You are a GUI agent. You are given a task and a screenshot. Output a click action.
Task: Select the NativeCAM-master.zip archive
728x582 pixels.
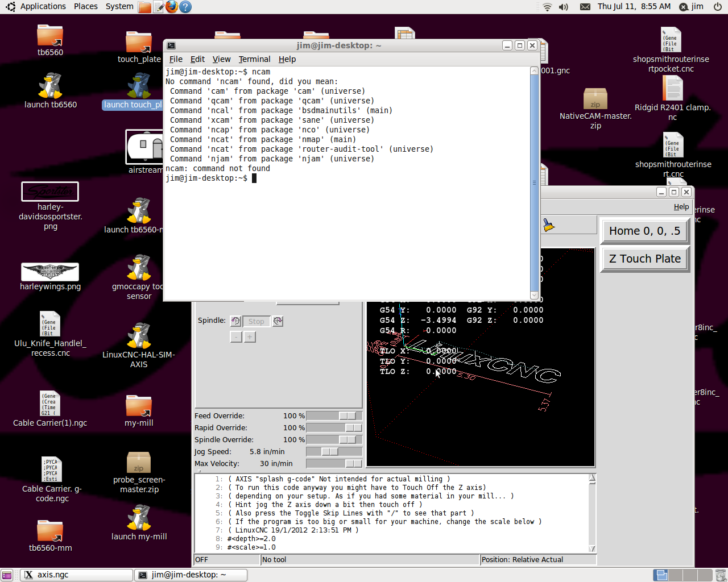[x=595, y=99]
